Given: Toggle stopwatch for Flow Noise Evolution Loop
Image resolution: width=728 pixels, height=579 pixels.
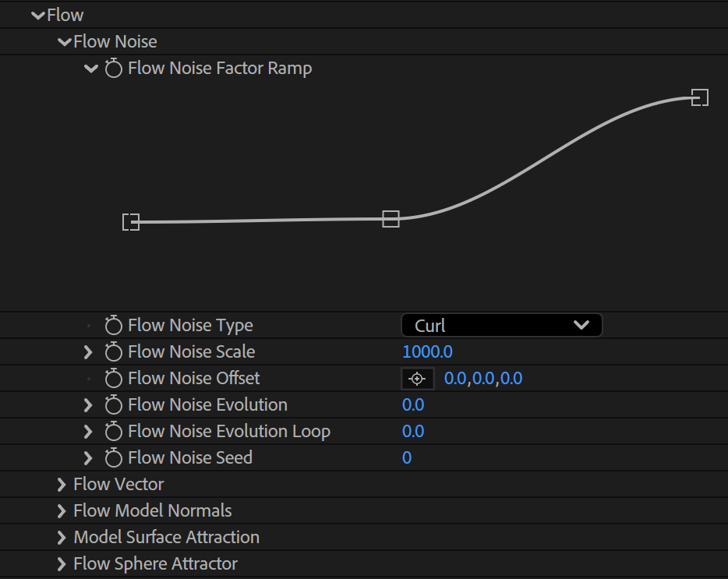Looking at the screenshot, I should [113, 432].
